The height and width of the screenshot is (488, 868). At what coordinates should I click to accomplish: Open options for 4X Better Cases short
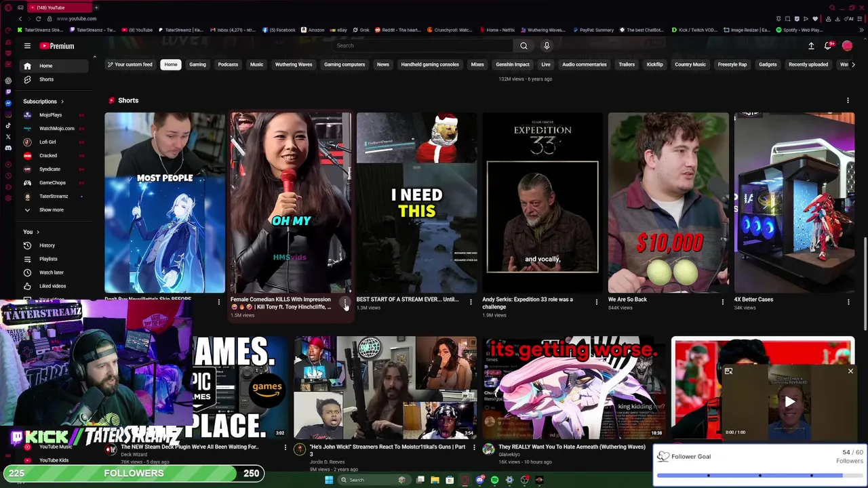848,302
